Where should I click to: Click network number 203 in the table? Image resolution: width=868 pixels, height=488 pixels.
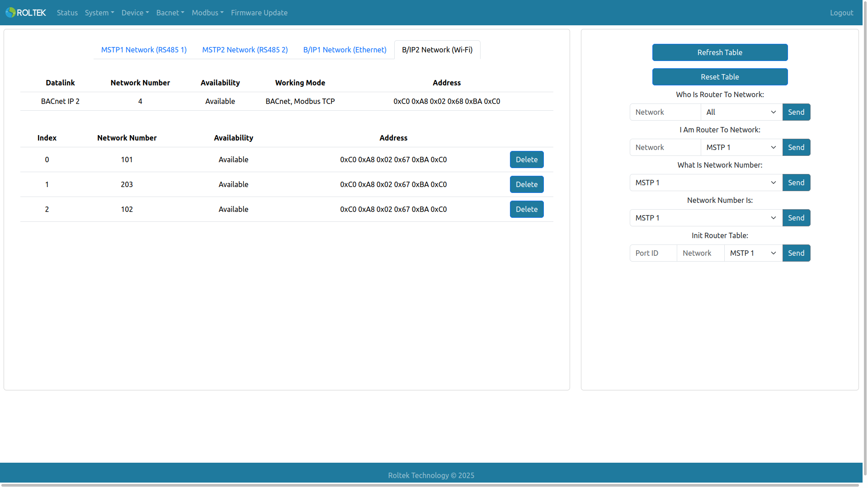(127, 184)
